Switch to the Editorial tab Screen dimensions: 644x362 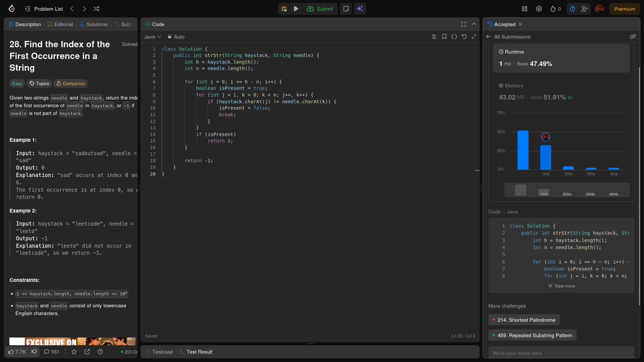(60, 24)
